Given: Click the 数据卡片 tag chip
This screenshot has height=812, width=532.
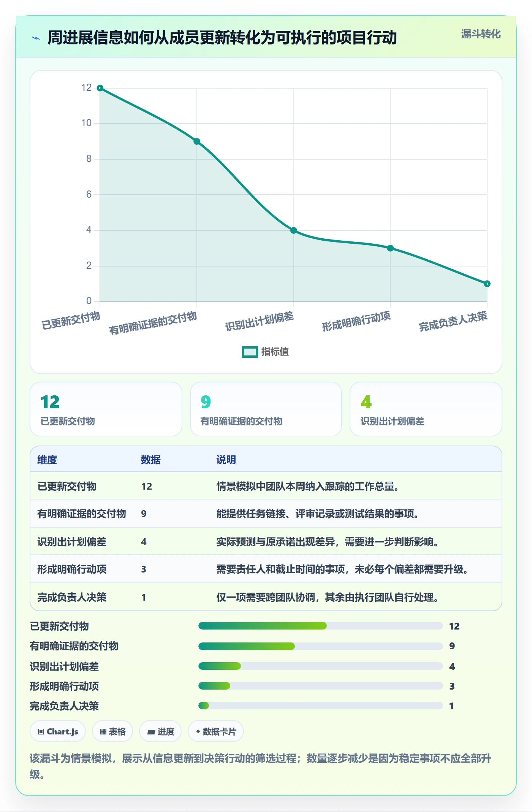Looking at the screenshot, I should (216, 731).
